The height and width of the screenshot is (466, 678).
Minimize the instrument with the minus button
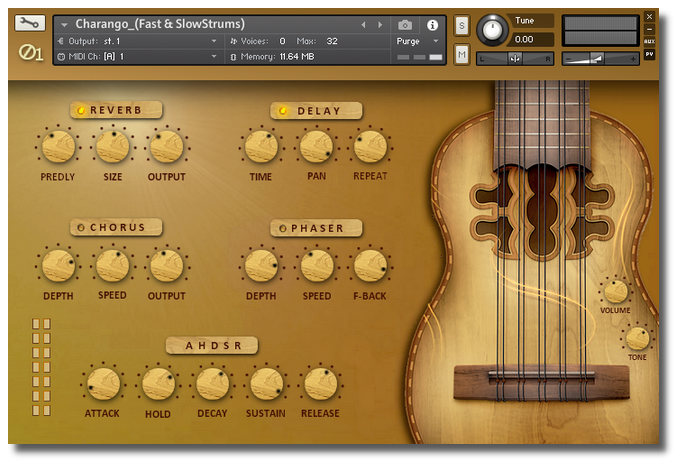click(x=649, y=29)
